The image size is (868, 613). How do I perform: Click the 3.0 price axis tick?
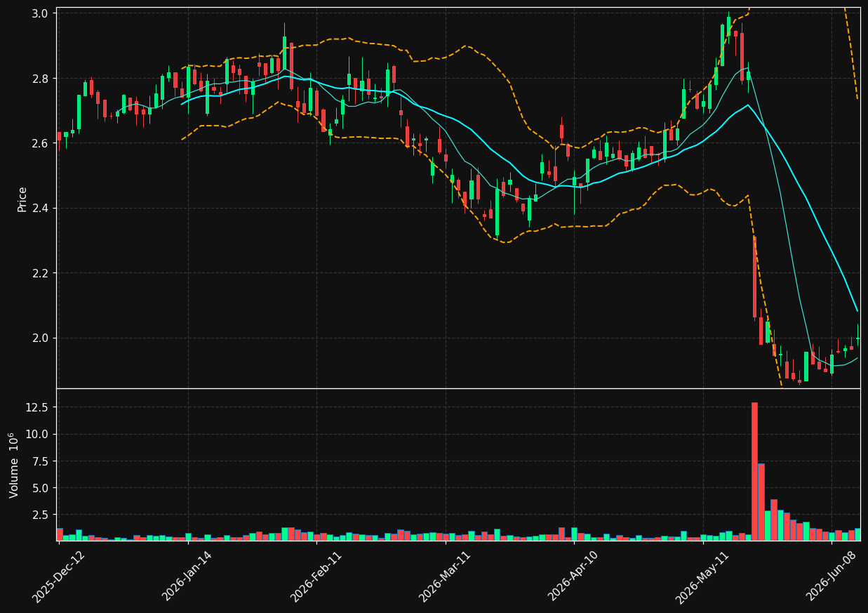41,13
